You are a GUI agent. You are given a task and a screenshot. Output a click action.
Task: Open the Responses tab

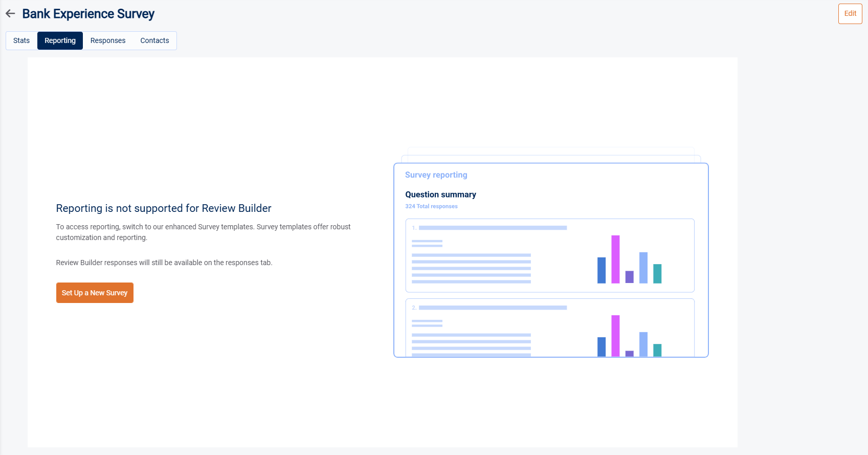[108, 40]
